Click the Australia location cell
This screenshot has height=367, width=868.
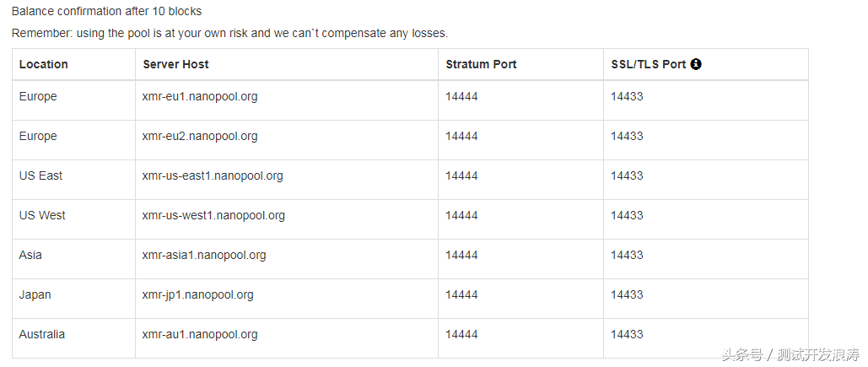pos(41,334)
